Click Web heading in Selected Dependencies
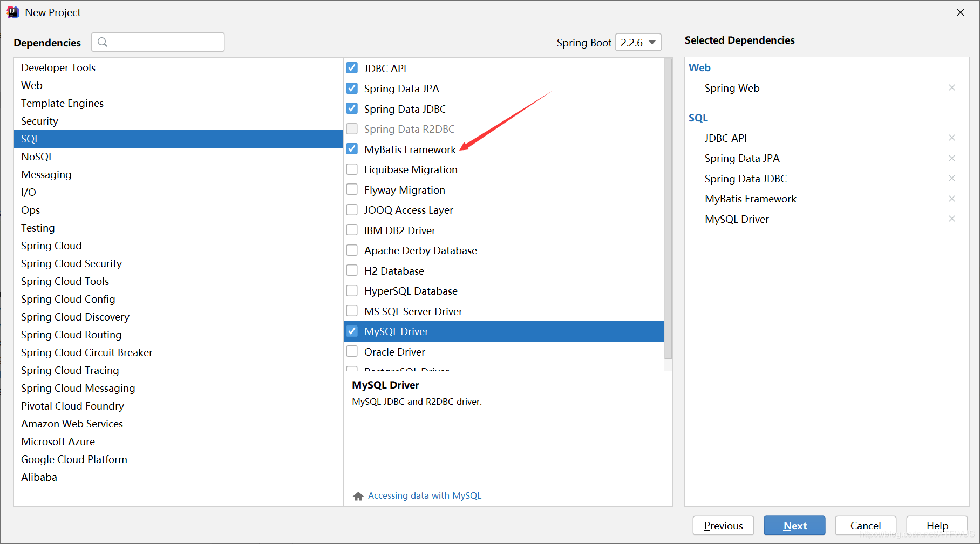Image resolution: width=980 pixels, height=544 pixels. point(699,67)
